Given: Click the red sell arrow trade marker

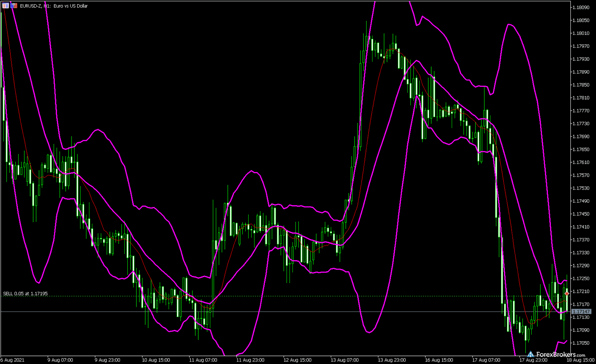Looking at the screenshot, I should (567, 294).
